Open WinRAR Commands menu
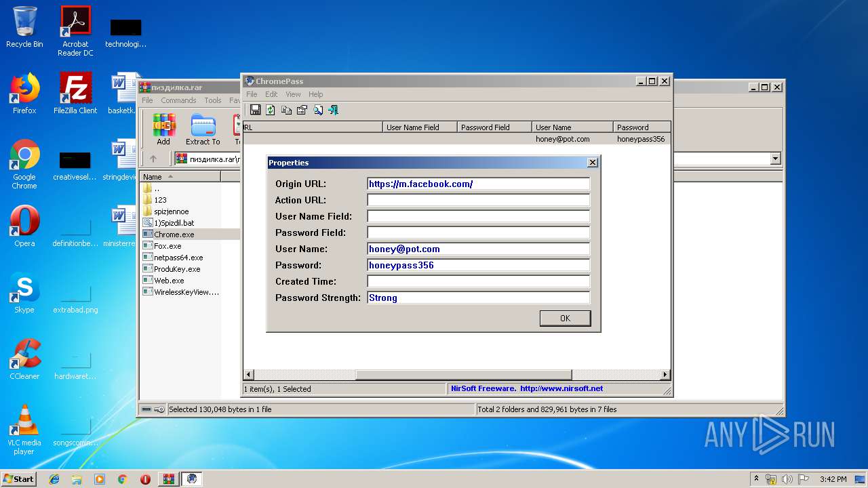Screen dimensions: 868x488 click(178, 100)
